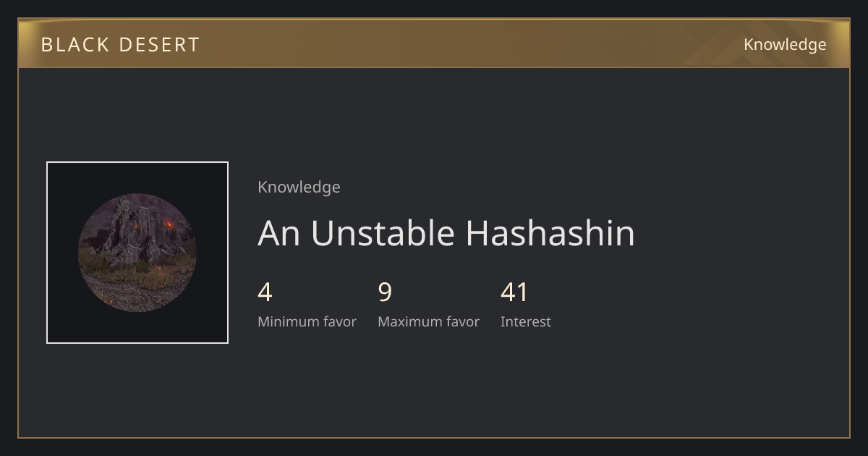Click the minimum favor value 4
The width and height of the screenshot is (868, 456).
265,292
